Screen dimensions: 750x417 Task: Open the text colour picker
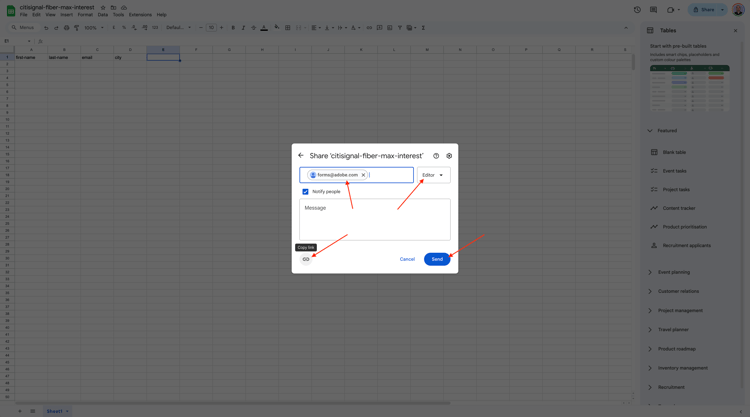click(264, 28)
